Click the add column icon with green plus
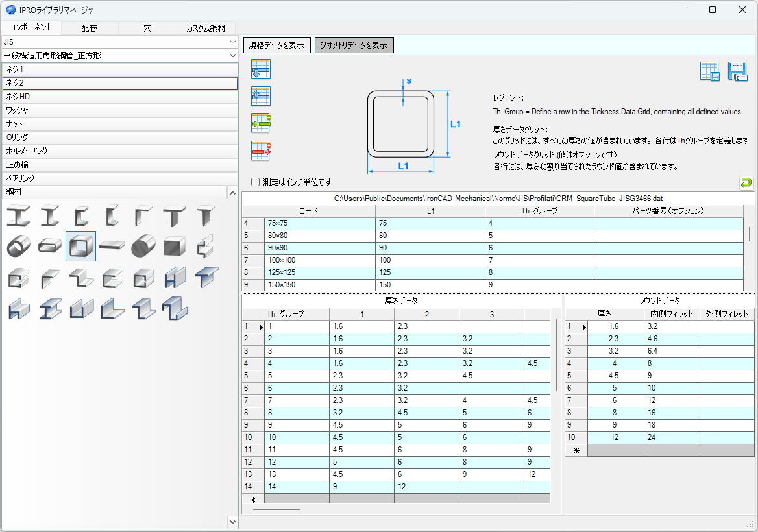The height and width of the screenshot is (532, 758). click(261, 123)
